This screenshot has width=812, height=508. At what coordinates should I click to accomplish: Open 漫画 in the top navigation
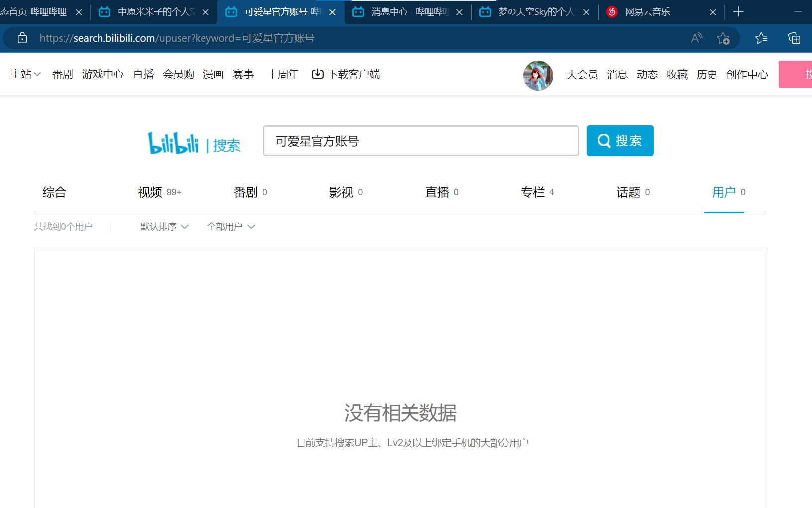tap(213, 74)
